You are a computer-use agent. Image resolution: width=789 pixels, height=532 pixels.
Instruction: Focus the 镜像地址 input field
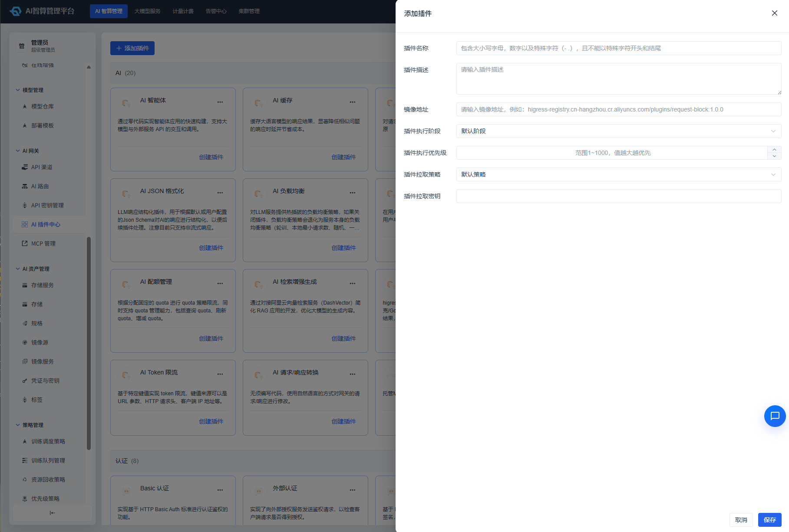click(x=619, y=109)
